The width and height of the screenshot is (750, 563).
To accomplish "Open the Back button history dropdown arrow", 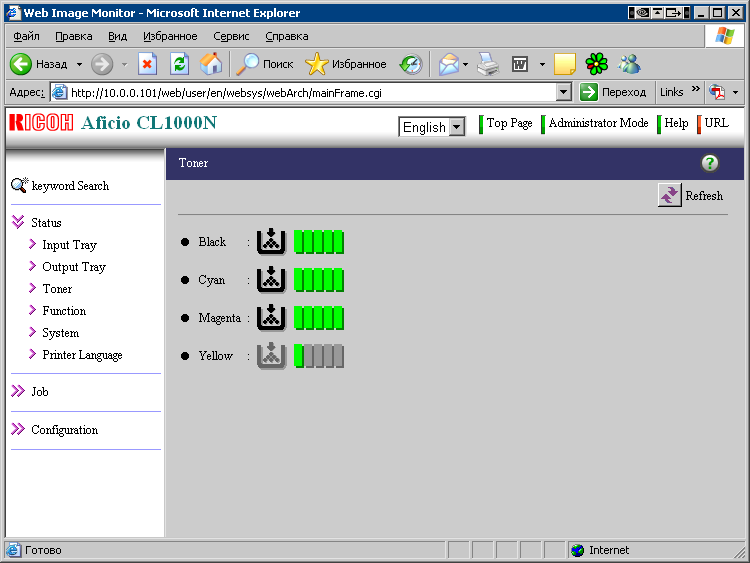I will tap(79, 64).
